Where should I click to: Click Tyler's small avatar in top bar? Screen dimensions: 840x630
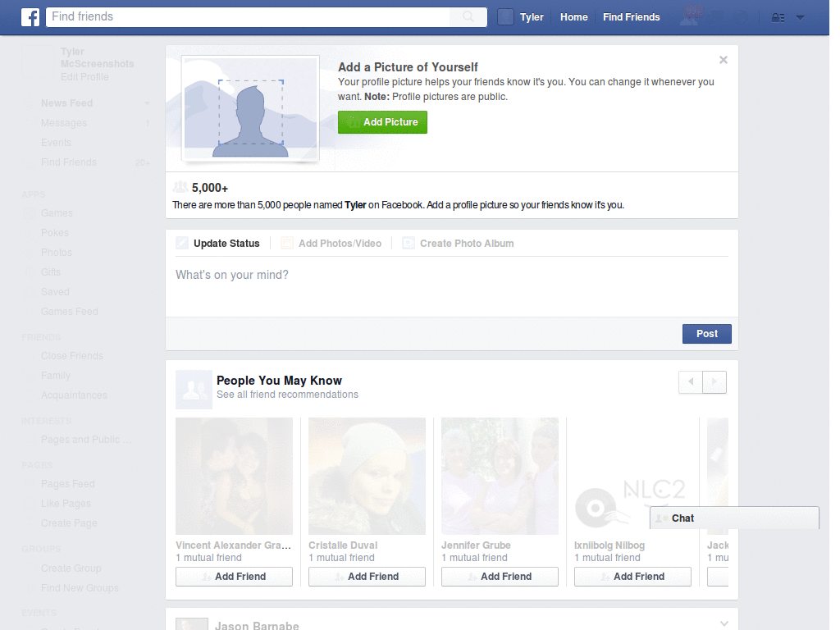505,17
